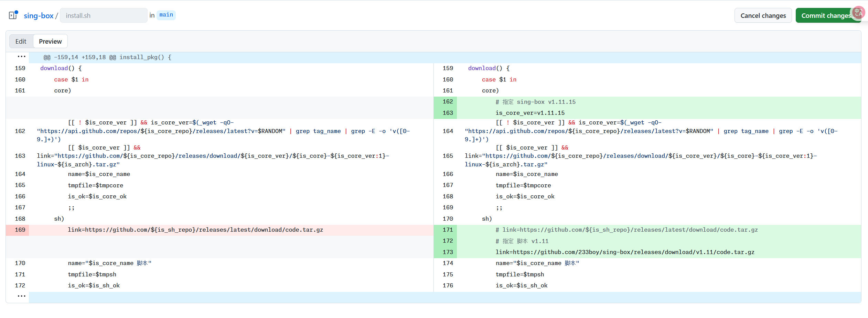This screenshot has width=868, height=318.
Task: Click added line number 171 on right
Action: point(448,230)
